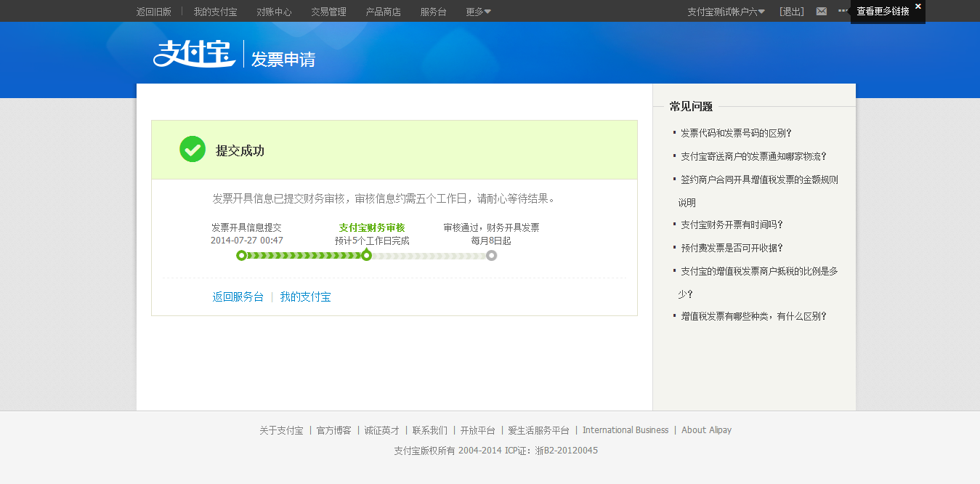Click the 常见问题 sidebar heading
Image resolution: width=980 pixels, height=484 pixels.
point(691,106)
